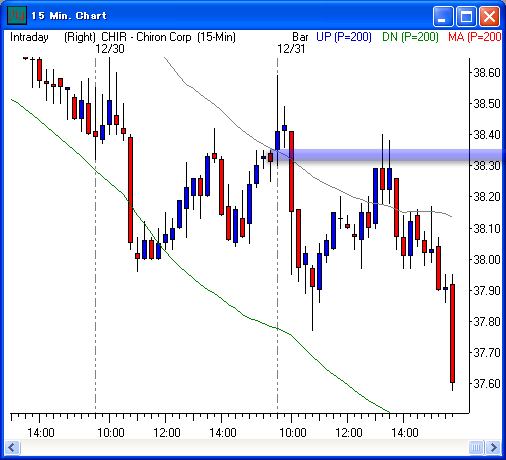Click the horizontal scrollbar thumb
The height and width of the screenshot is (460, 506).
coord(476,447)
